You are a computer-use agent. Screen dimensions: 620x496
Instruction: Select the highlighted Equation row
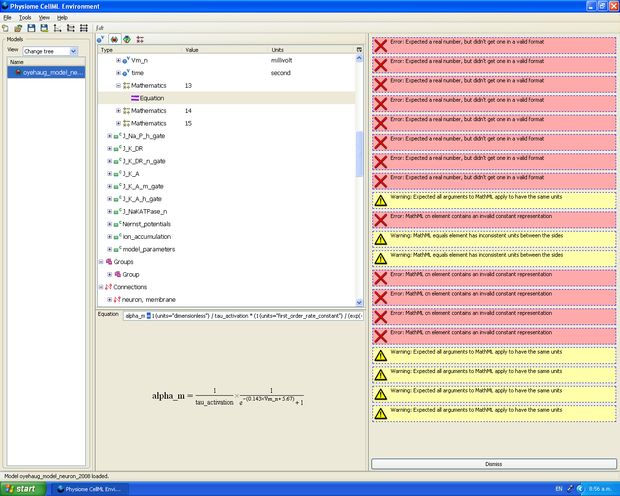pos(226,98)
